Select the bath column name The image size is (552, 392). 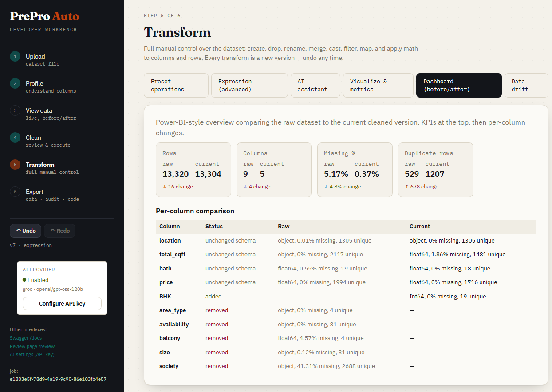165,268
